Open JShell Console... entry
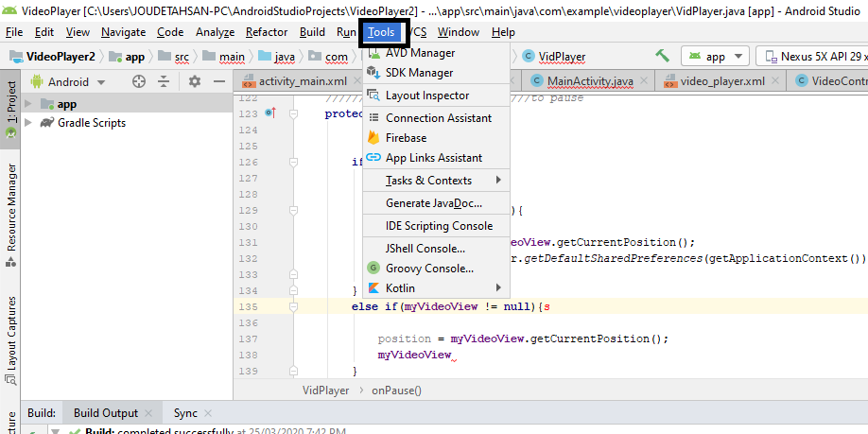This screenshot has width=868, height=434. click(x=436, y=249)
